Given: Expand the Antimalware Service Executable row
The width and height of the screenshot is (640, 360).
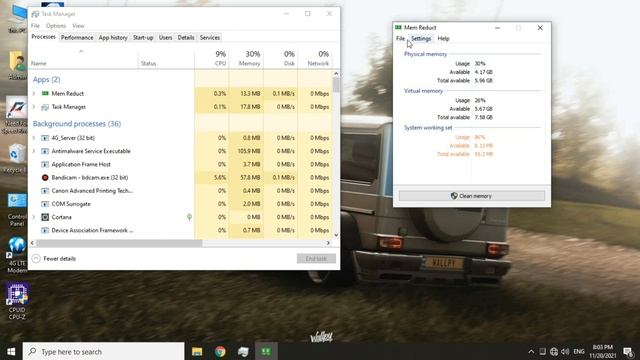Looking at the screenshot, I should pyautogui.click(x=34, y=151).
